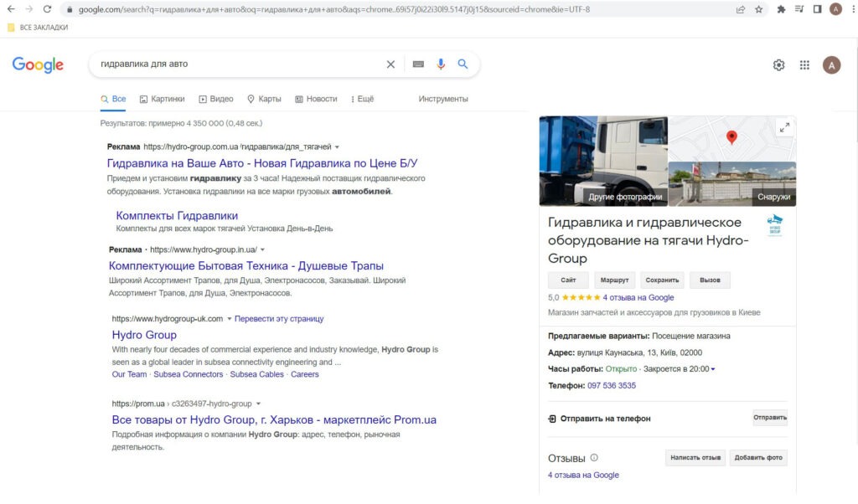858x504 pixels.
Task: Open the 'Снаружи' street view thumbnail
Action: (x=732, y=183)
